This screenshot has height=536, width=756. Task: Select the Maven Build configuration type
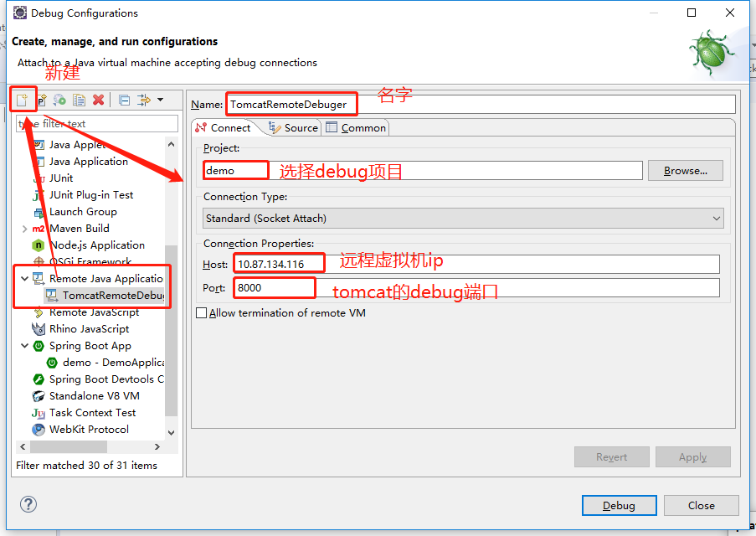point(79,228)
